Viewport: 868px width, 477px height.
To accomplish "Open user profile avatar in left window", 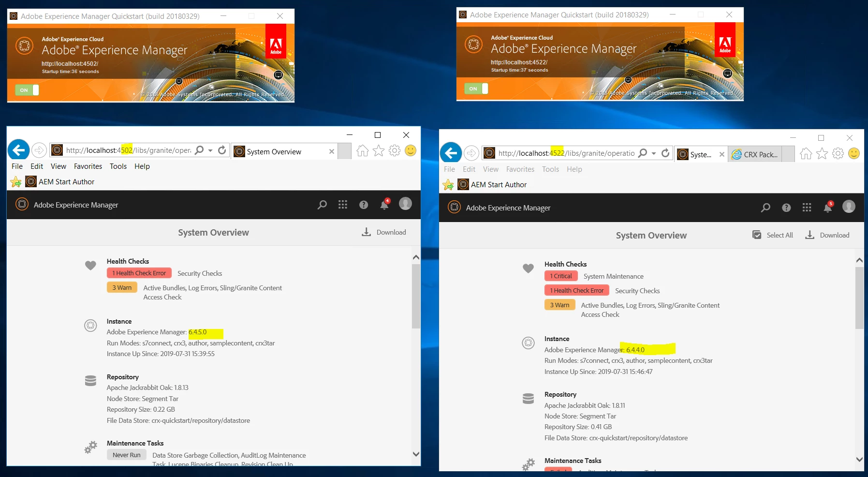I will click(x=405, y=204).
